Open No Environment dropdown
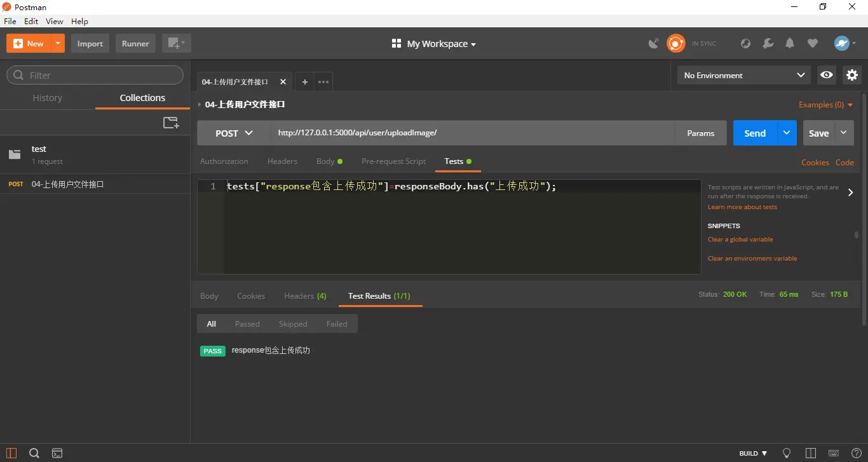 [x=743, y=75]
